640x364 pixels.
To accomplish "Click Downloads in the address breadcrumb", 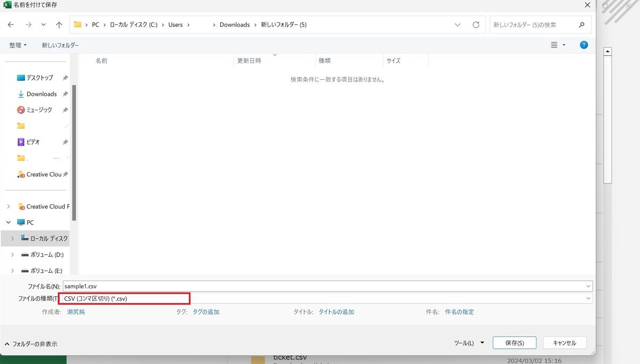I will pyautogui.click(x=235, y=25).
